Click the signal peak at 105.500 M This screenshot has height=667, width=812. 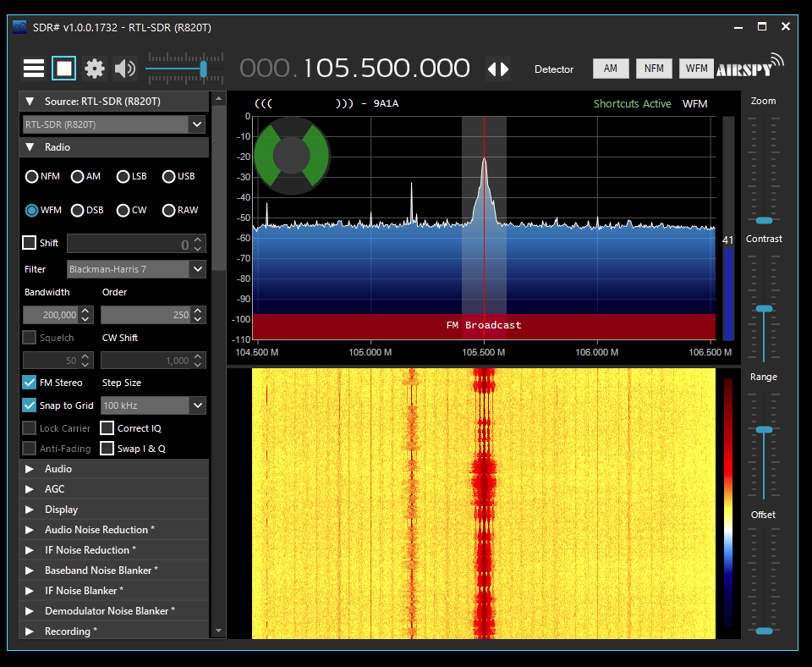click(484, 160)
